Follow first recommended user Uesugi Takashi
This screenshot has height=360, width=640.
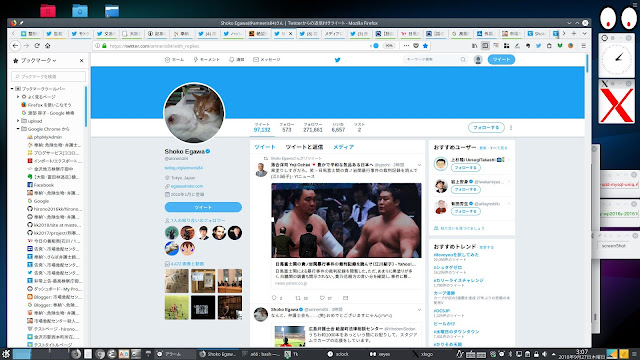coord(465,168)
